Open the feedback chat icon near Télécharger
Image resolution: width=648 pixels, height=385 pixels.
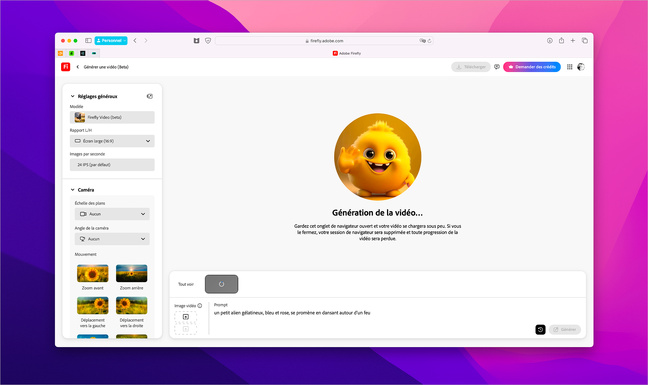tap(497, 67)
